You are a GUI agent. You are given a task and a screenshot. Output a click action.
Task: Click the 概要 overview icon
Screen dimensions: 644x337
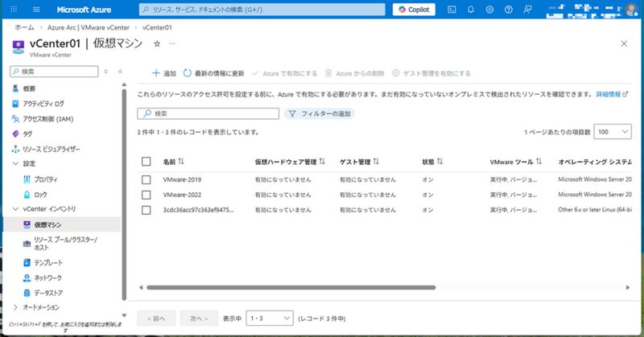15,88
